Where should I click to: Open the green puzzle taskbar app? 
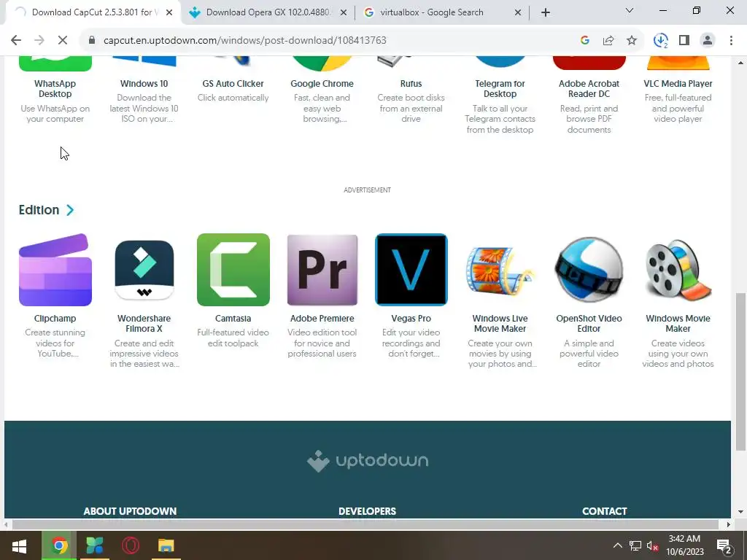95,545
